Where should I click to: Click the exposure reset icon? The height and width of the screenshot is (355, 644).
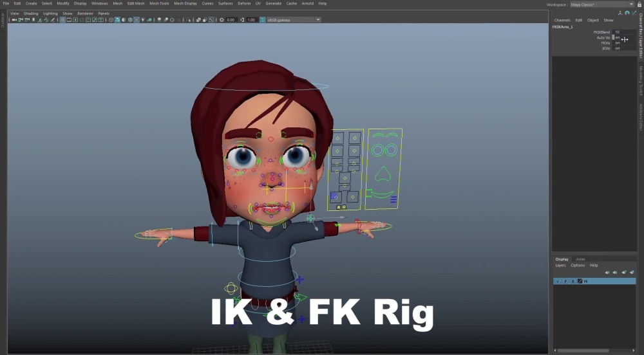(x=222, y=20)
